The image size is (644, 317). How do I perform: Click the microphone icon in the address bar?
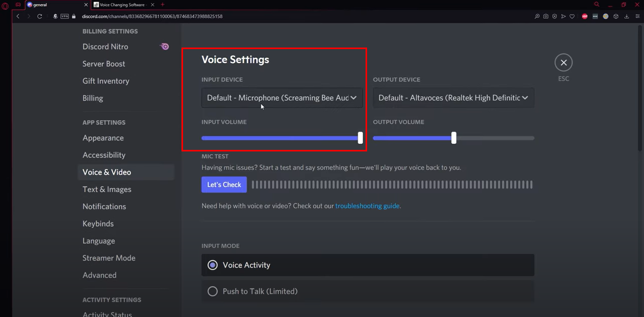coord(55,16)
